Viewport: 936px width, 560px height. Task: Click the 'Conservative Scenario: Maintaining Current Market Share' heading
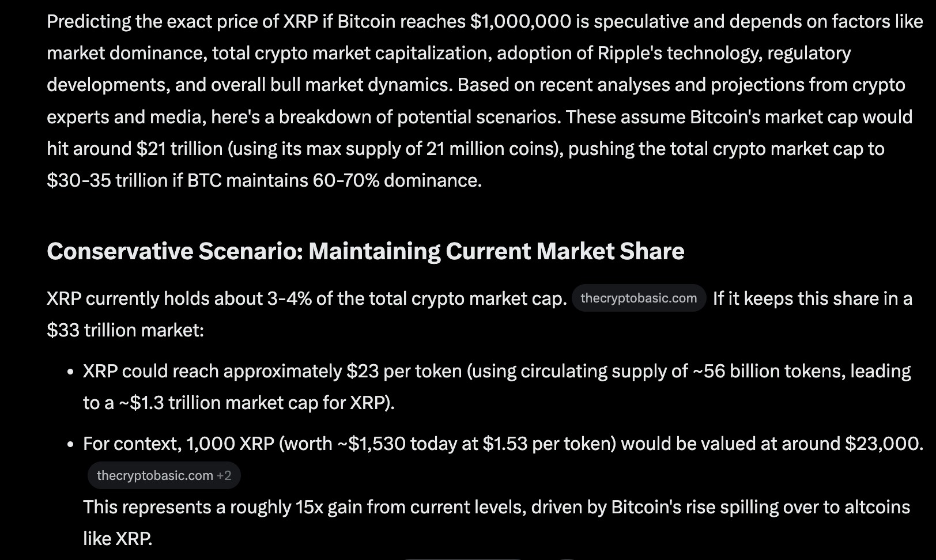click(x=365, y=251)
